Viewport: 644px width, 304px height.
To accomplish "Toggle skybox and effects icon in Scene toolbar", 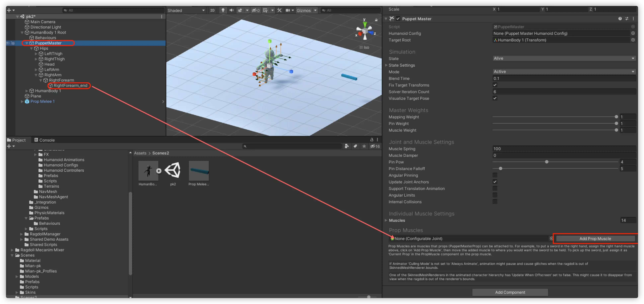I will coord(240,10).
